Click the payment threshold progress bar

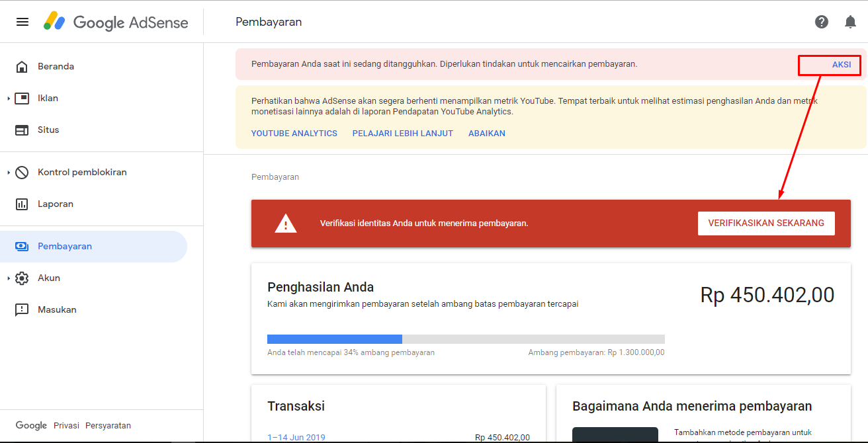coord(466,339)
